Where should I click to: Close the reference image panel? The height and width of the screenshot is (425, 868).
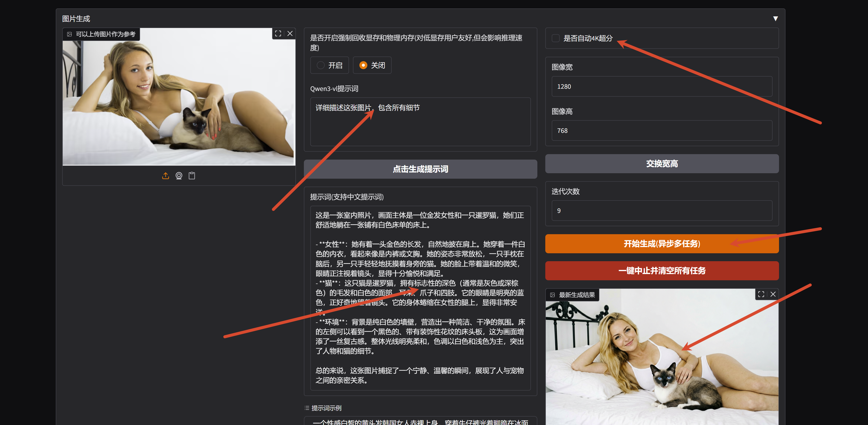(290, 33)
